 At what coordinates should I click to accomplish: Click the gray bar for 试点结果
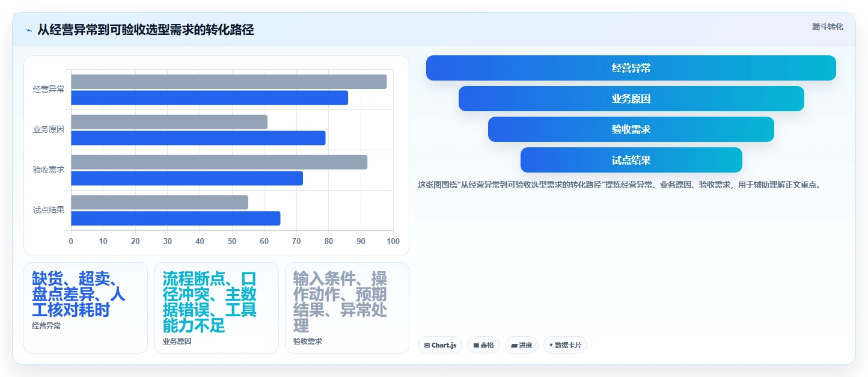[160, 203]
